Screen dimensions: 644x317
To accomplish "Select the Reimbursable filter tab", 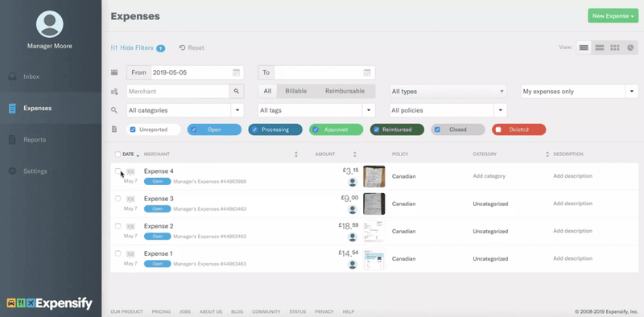I will click(345, 91).
